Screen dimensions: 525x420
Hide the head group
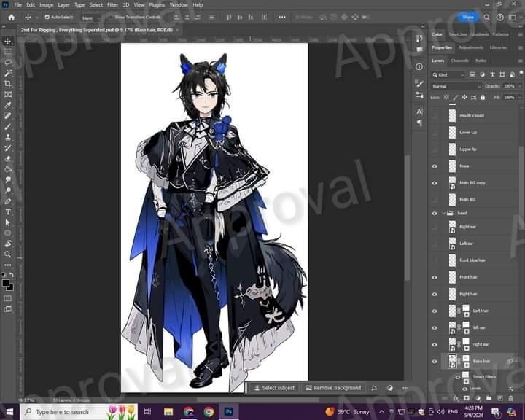pos(435,214)
